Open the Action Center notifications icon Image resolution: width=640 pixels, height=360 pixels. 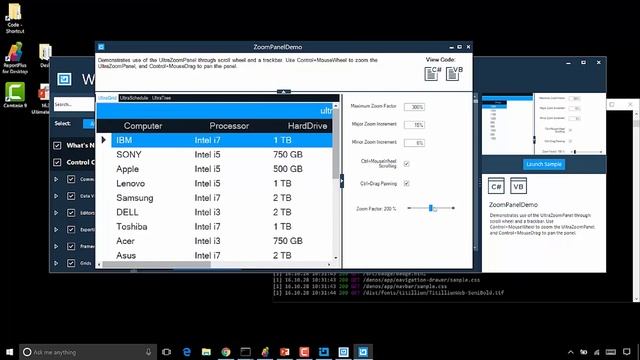pyautogui.click(x=627, y=352)
